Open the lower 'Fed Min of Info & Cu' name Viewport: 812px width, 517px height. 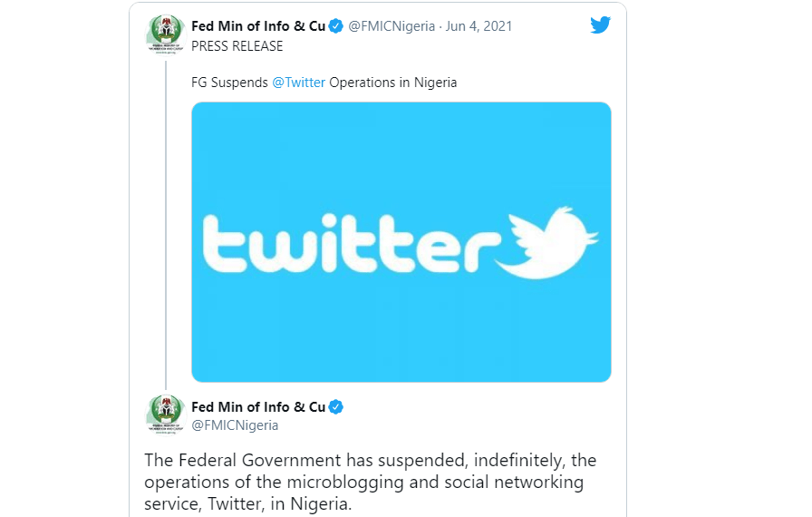pos(258,407)
